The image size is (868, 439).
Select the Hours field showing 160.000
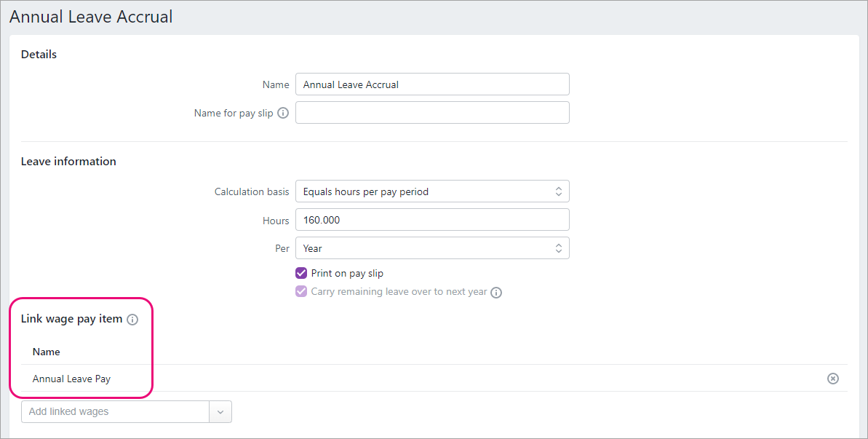coord(432,219)
